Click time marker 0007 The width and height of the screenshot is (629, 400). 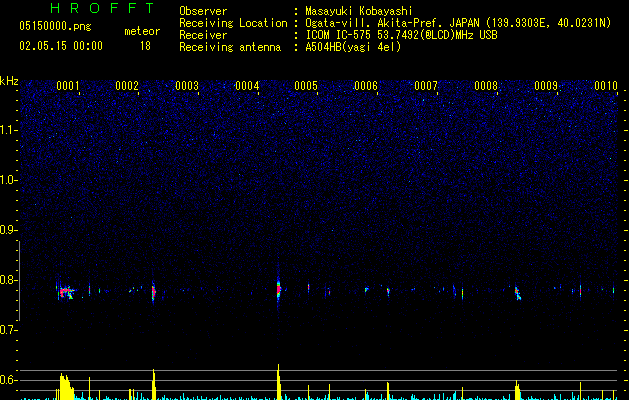click(426, 86)
